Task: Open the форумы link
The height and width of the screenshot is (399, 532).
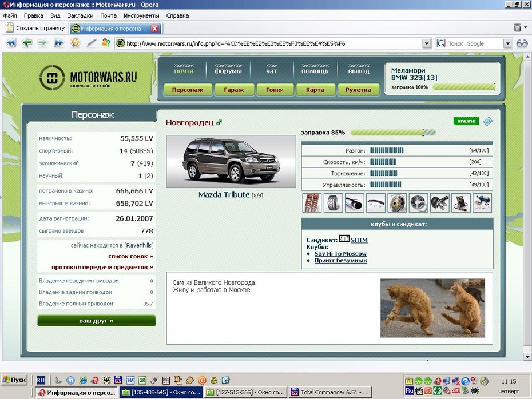Action: click(228, 71)
